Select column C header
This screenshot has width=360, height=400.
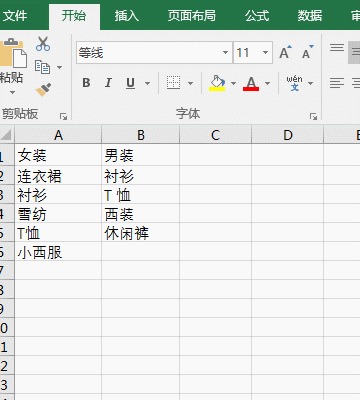coord(215,135)
